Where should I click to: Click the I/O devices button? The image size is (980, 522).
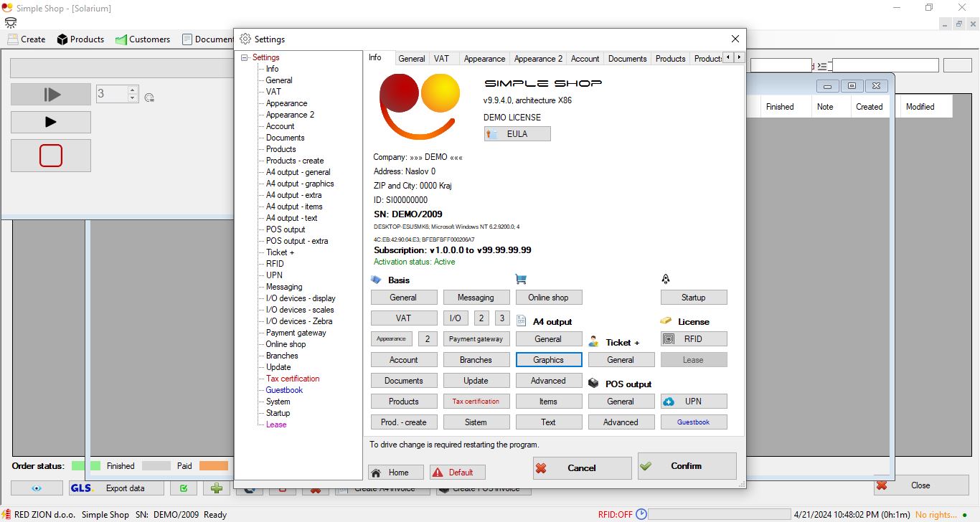455,318
